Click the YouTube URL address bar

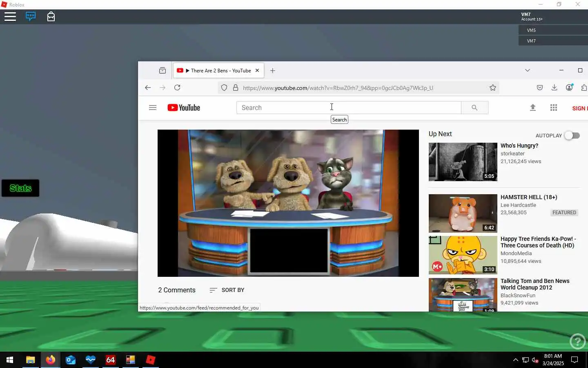tap(338, 88)
